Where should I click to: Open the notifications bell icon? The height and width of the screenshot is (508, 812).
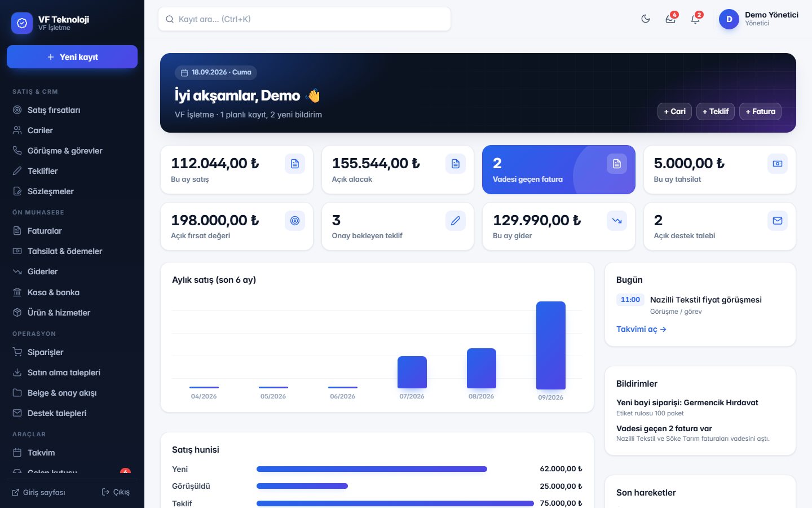tap(695, 19)
